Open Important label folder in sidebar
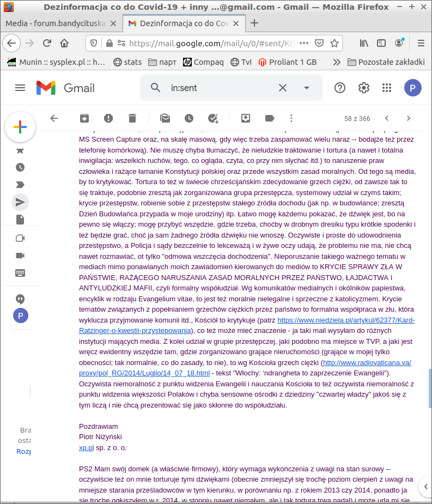This screenshot has height=504, width=432. [x=20, y=185]
